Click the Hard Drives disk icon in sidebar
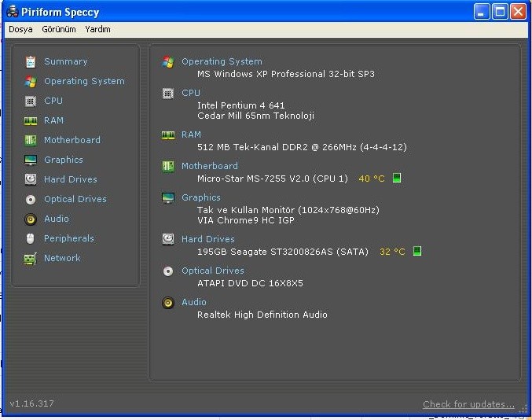The width and height of the screenshot is (532, 420). tap(31, 179)
